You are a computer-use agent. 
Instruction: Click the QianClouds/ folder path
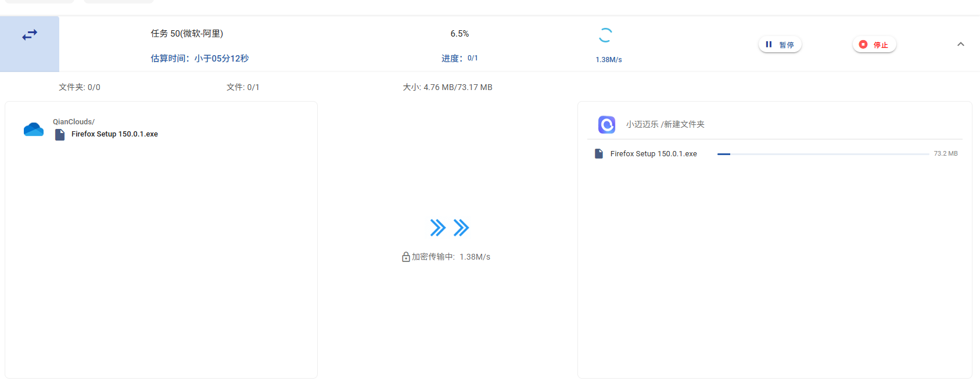coord(73,121)
